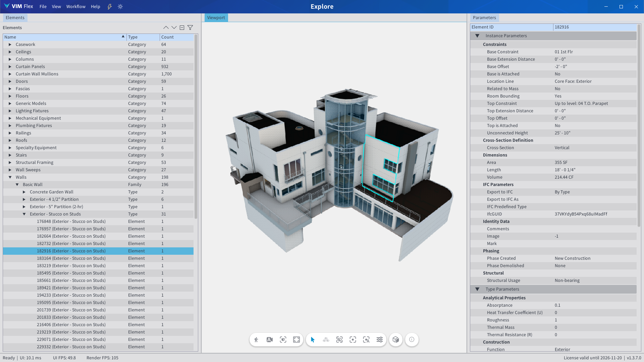Open the info circle icon

412,340
